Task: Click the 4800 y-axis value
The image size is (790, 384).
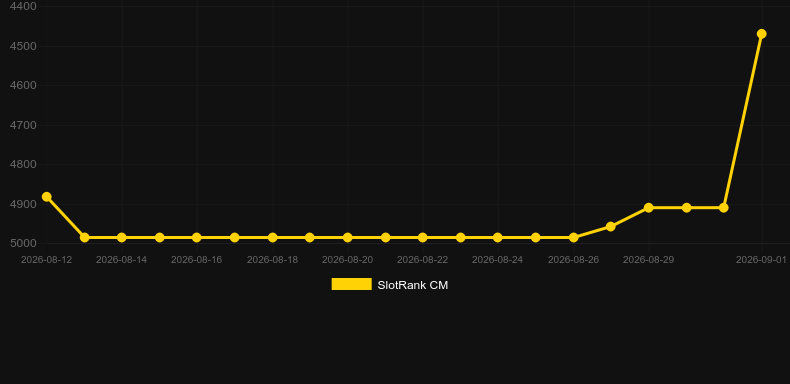Action: coord(23,164)
